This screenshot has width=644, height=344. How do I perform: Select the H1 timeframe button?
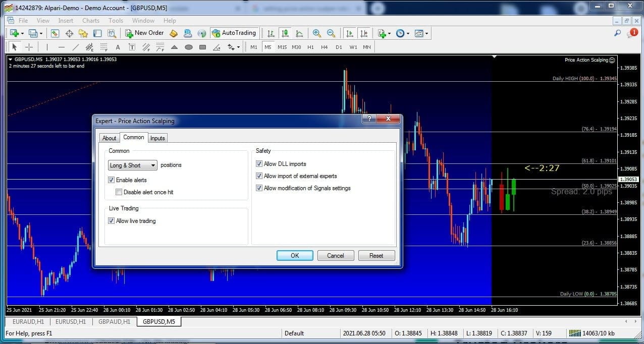310,47
